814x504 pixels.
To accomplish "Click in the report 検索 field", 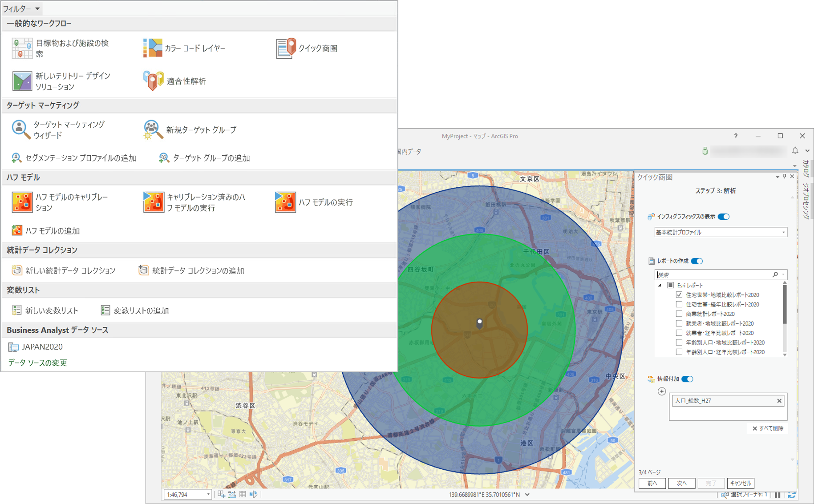I will 713,275.
